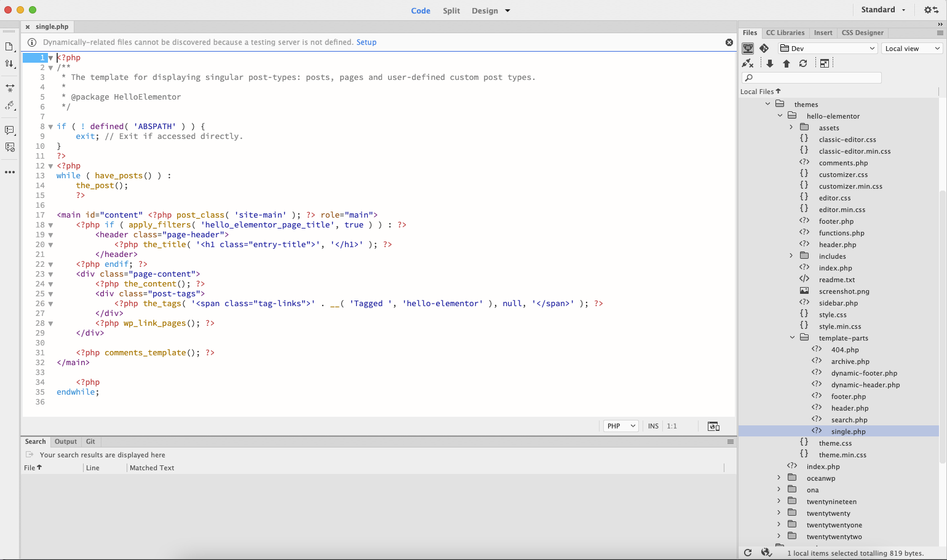Refresh the Files panel list
Screen dimensions: 947x560
pos(803,63)
